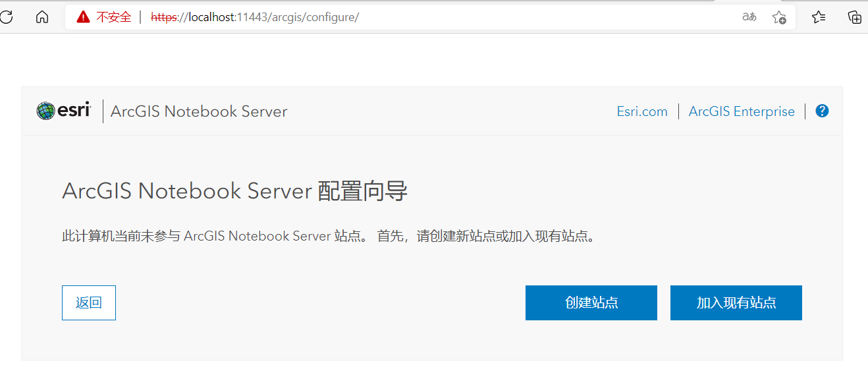Click the browser refresh icon
The image size is (868, 377).
[x=5, y=17]
